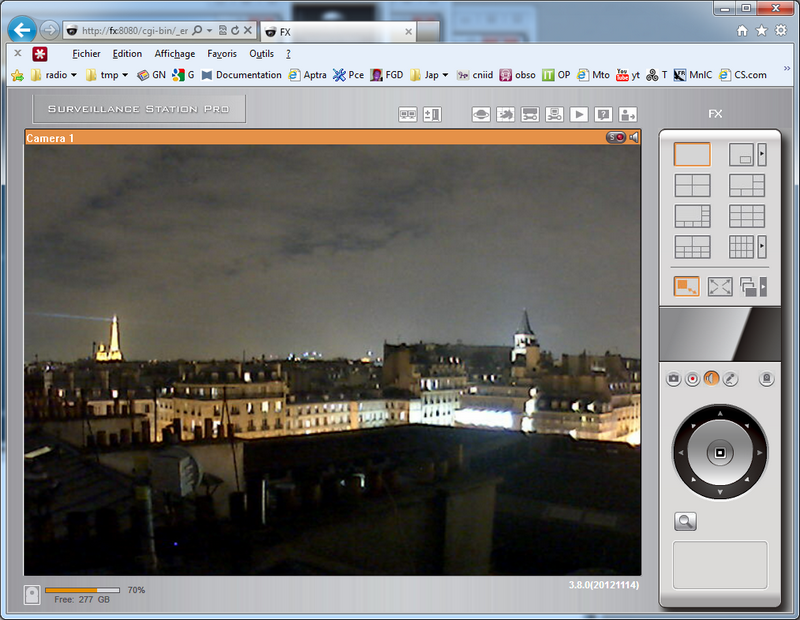800x620 pixels.
Task: Open the camera add/remove layout icon
Action: pos(432,114)
